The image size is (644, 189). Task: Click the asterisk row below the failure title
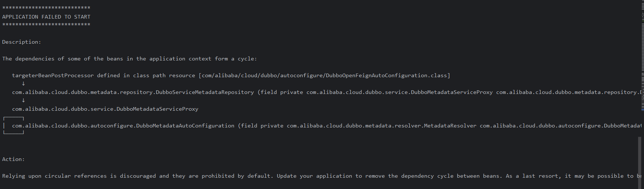[46, 25]
